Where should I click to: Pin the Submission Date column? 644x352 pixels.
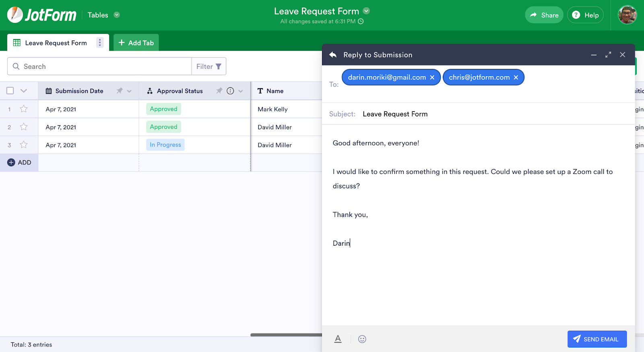120,91
